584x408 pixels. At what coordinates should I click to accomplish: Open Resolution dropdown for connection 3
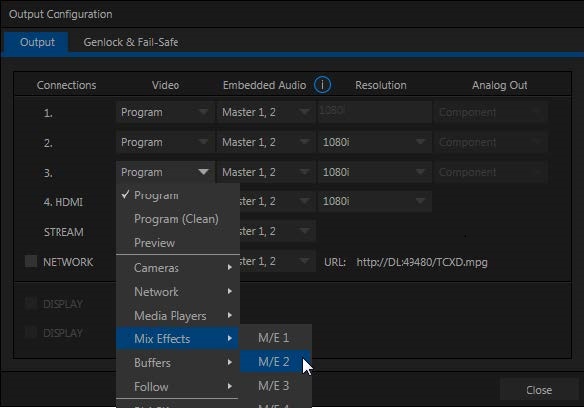point(374,172)
